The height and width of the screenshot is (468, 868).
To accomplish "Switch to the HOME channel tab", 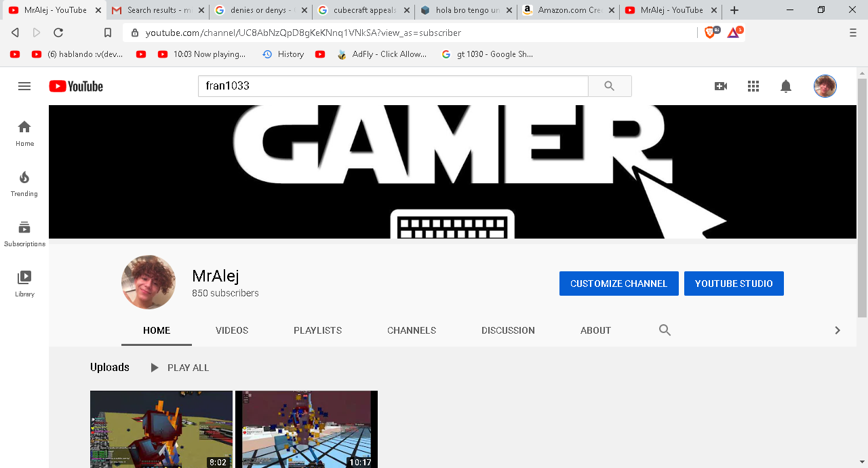I will pos(157,330).
